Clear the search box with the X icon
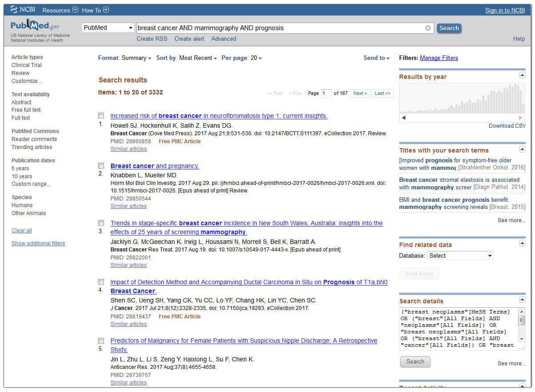Screen dimensions: 535x392 pos(428,28)
